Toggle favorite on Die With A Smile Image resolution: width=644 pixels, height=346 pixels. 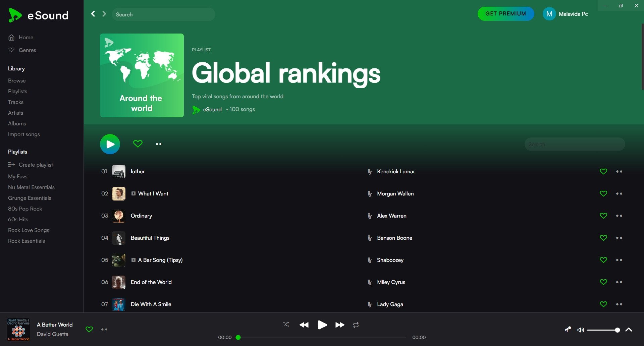pos(603,304)
